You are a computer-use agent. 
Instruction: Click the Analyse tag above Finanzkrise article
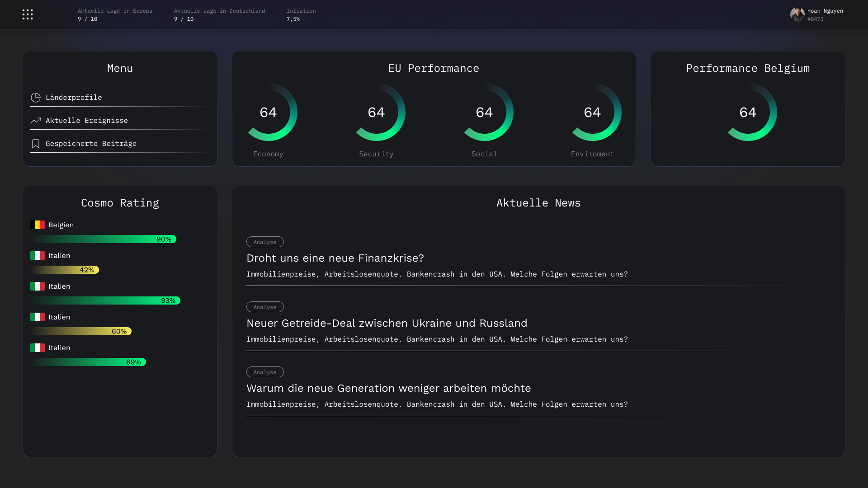(x=265, y=242)
